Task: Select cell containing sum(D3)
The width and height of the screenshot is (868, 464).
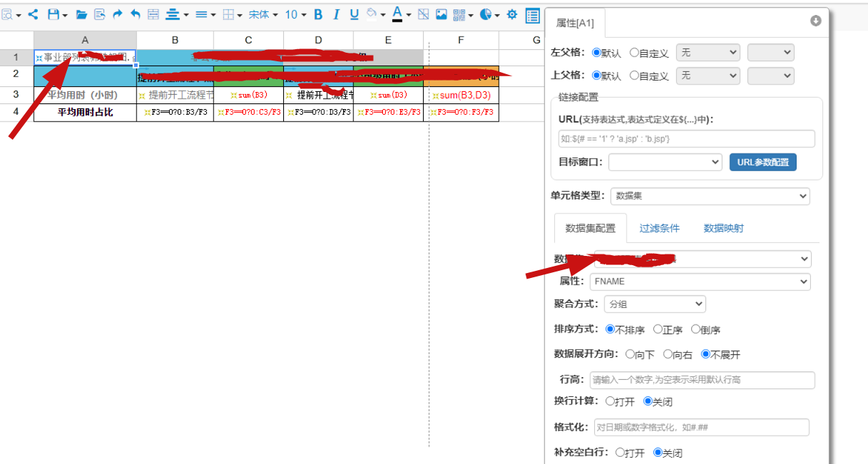Action: tap(388, 95)
